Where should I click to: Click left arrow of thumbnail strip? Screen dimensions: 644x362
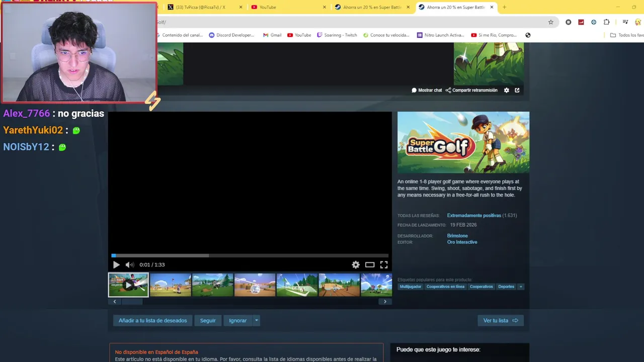pos(114,302)
